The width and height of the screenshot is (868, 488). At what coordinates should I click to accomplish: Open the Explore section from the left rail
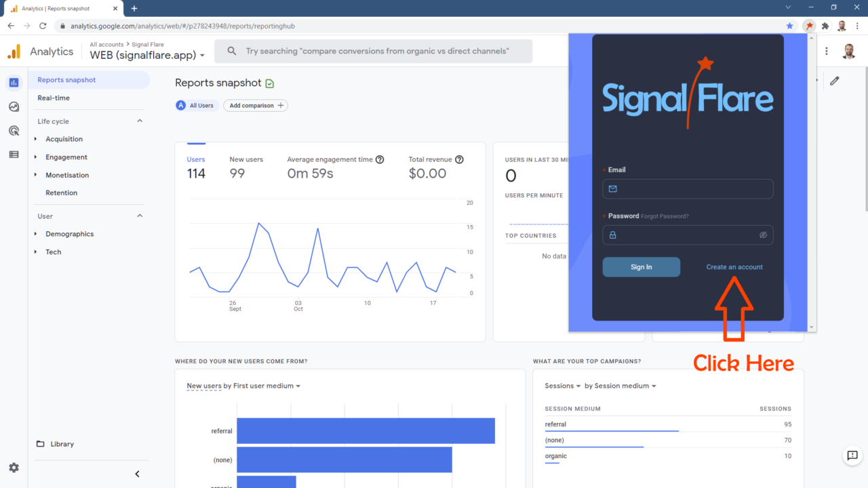(x=14, y=106)
